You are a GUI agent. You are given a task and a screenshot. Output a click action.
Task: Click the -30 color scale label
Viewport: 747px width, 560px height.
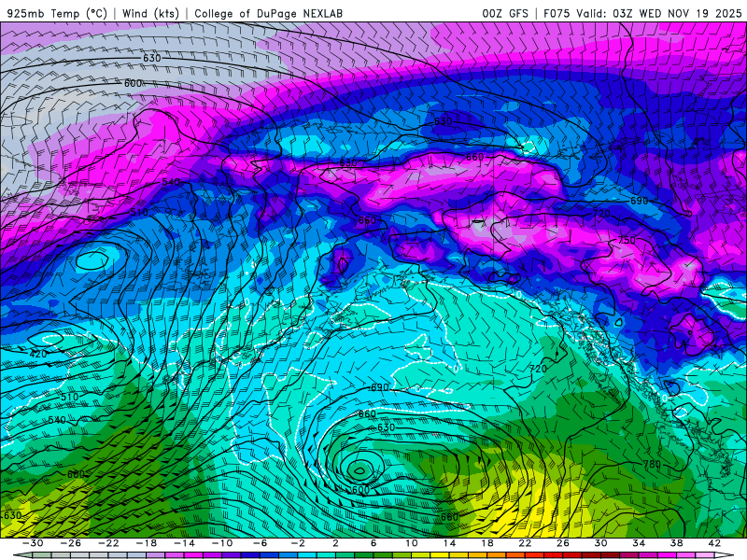click(x=33, y=543)
